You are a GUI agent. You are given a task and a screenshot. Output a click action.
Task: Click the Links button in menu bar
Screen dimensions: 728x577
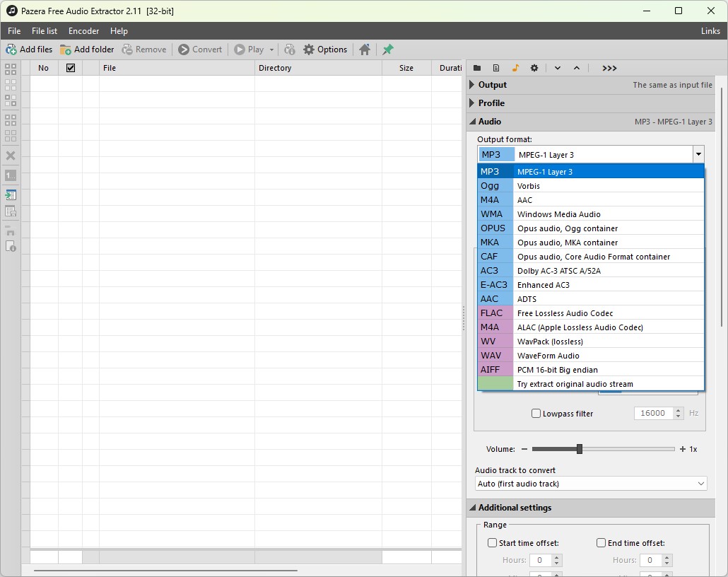click(x=710, y=31)
